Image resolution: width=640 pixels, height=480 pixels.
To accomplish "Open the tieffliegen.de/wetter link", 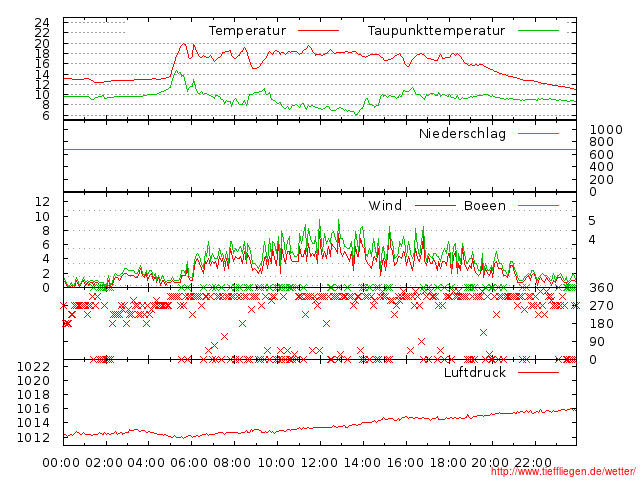I will tap(563, 472).
